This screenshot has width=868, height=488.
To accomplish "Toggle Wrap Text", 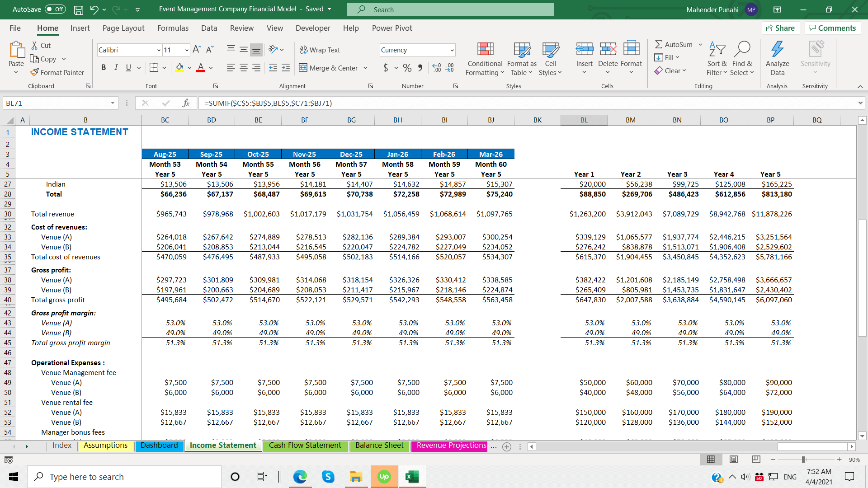I will (x=320, y=50).
